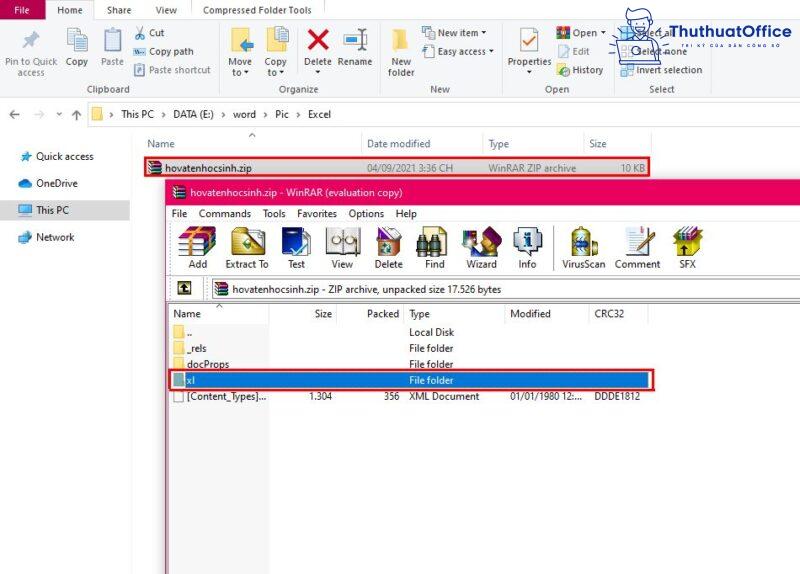This screenshot has height=574, width=800.
Task: Click Cut in Explorer ribbon
Action: [149, 33]
